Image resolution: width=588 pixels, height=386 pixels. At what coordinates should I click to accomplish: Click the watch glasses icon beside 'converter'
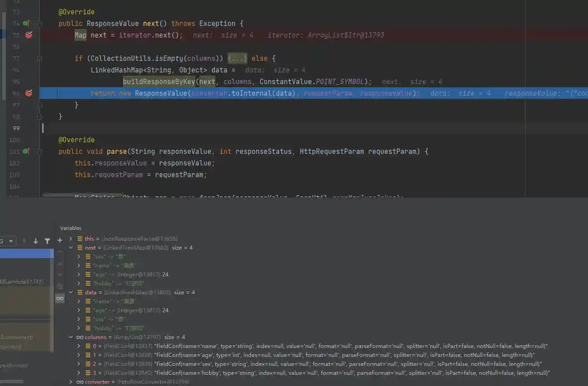pyautogui.click(x=80, y=382)
